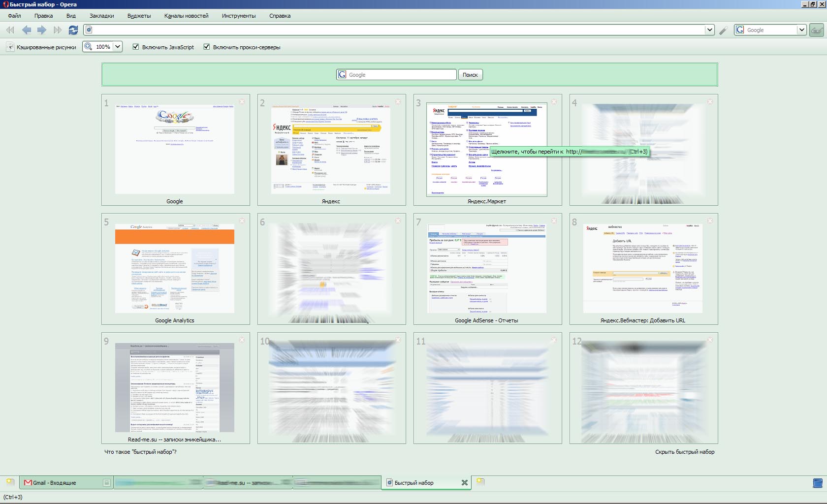Screen dimensions: 827x504
Task: Open the Что такое "быстрый набор"? link
Action: tap(140, 452)
